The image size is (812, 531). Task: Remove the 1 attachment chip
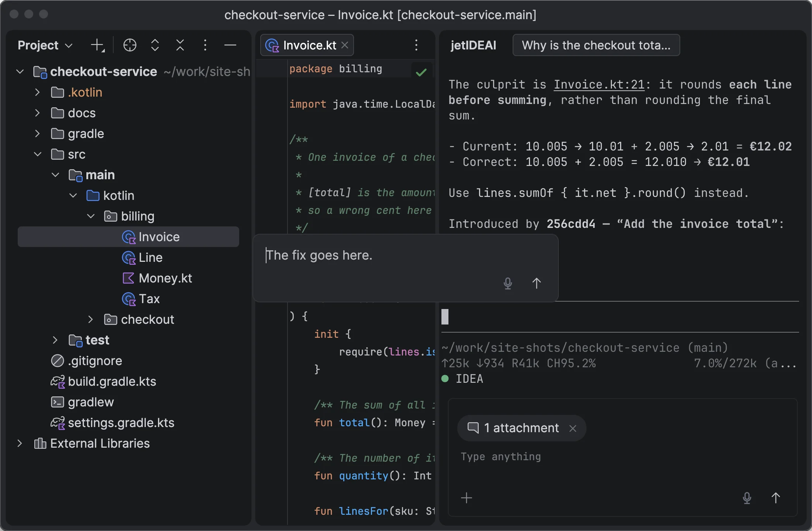(573, 428)
